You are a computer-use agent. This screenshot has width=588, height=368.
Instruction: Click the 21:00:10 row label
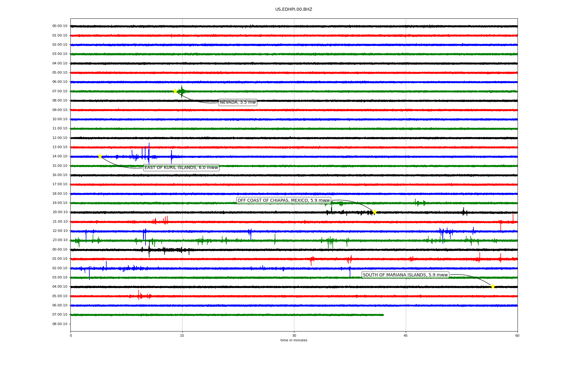(60, 221)
